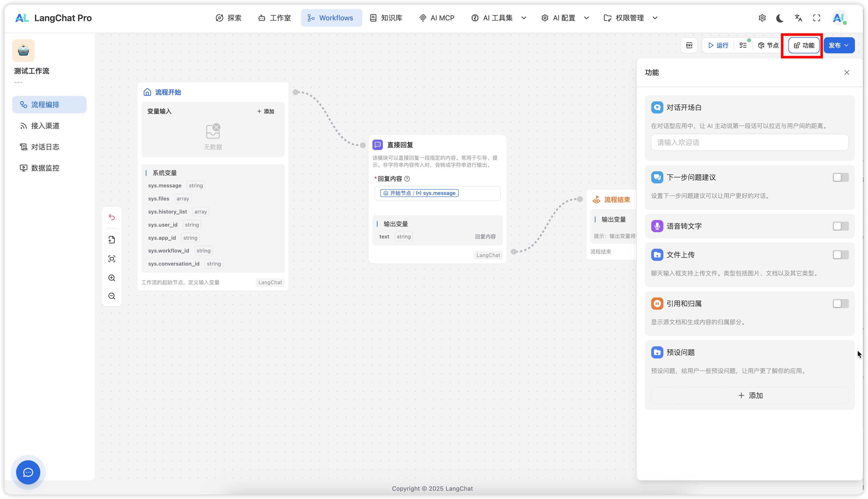Switch to dark mode moon icon
Image resolution: width=868 pixels, height=499 pixels.
[780, 18]
